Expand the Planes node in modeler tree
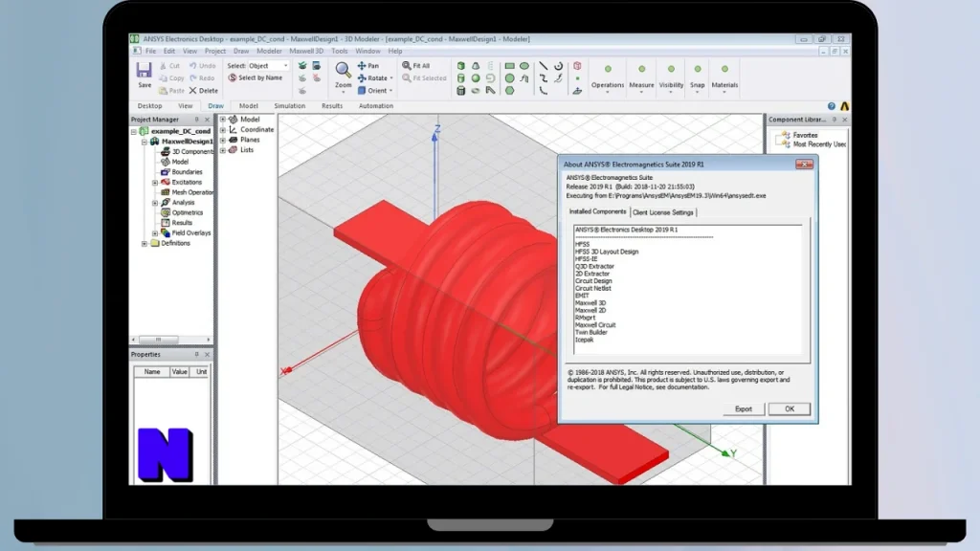The image size is (980, 551). [223, 140]
